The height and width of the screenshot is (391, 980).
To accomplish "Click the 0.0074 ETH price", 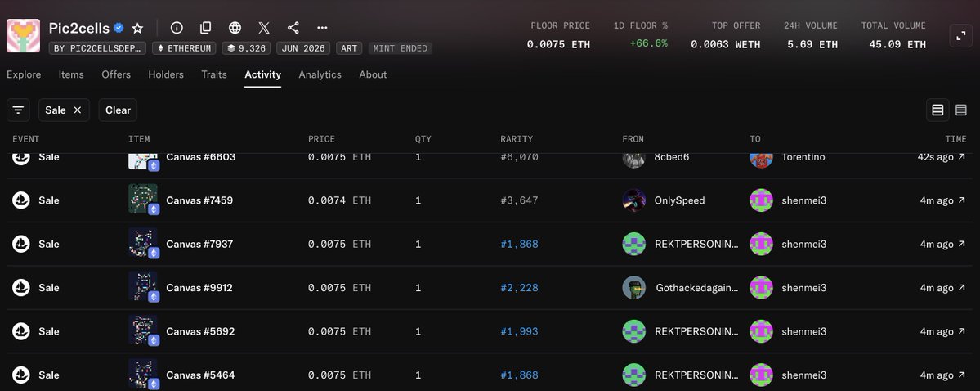I will (339, 200).
